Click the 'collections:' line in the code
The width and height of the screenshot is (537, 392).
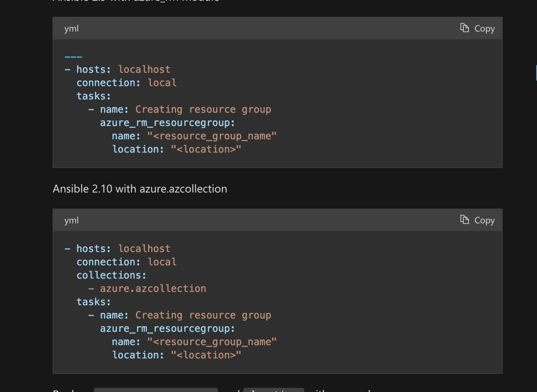(111, 275)
